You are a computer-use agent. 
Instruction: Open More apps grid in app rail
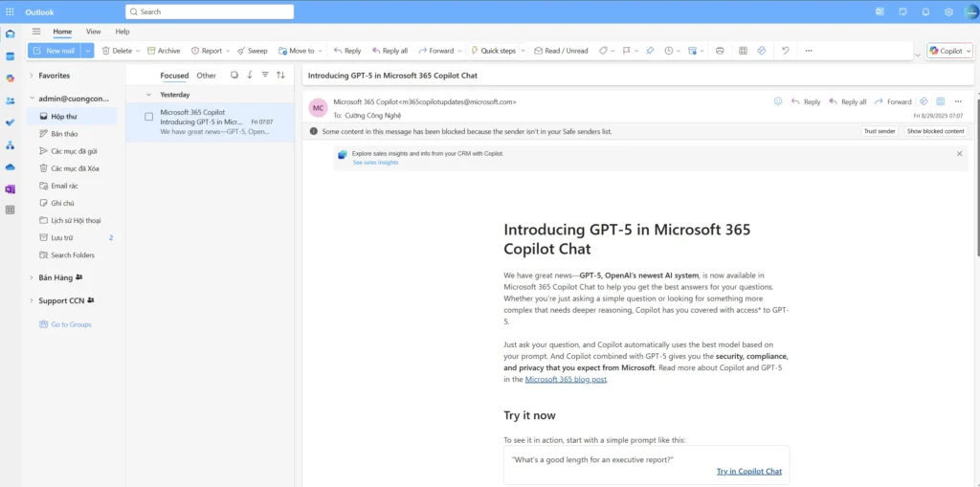pos(10,210)
